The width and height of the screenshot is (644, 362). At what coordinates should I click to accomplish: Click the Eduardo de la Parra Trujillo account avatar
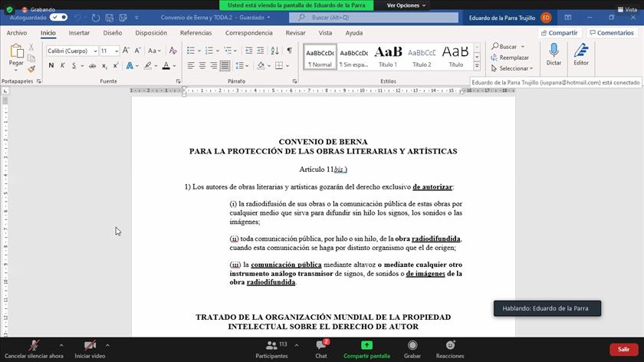546,18
